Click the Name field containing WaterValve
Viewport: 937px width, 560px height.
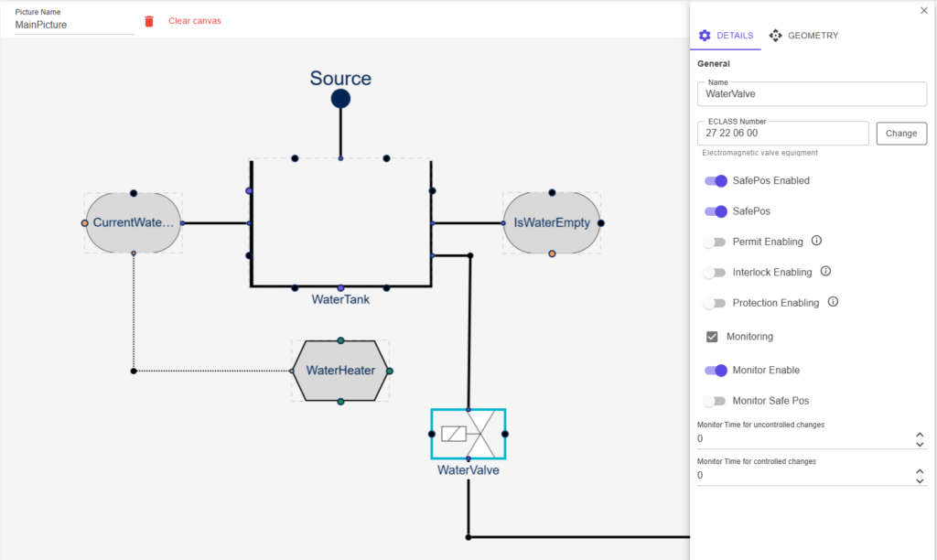(x=811, y=93)
